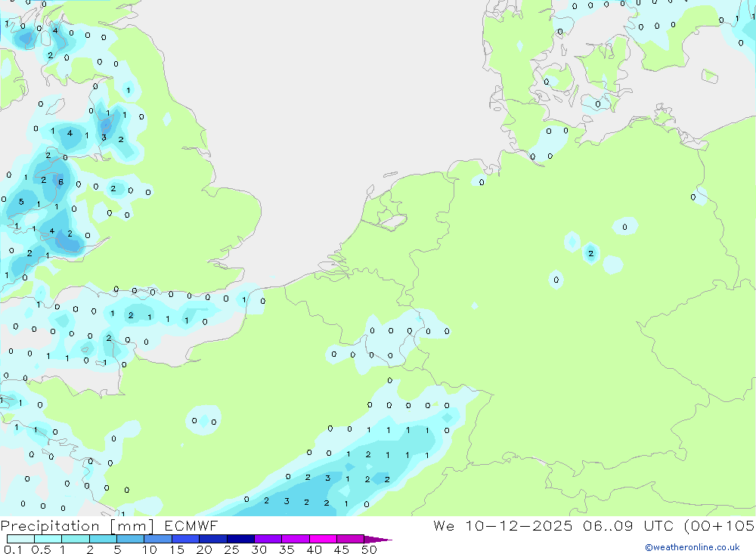Click the 2–5 mm light blue legend swatch
The image size is (756, 554).
point(103,539)
